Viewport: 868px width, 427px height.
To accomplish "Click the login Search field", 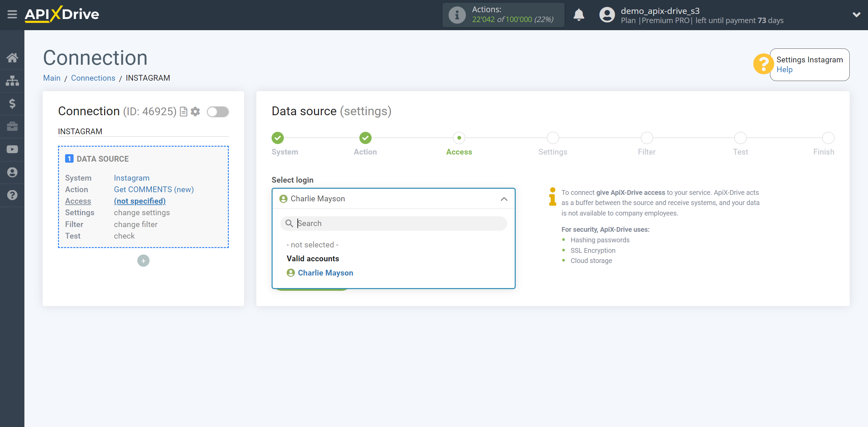I will [x=394, y=224].
